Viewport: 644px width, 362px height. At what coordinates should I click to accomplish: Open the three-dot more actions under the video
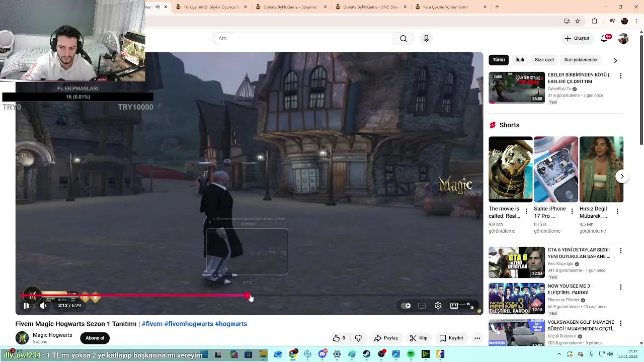tap(477, 338)
